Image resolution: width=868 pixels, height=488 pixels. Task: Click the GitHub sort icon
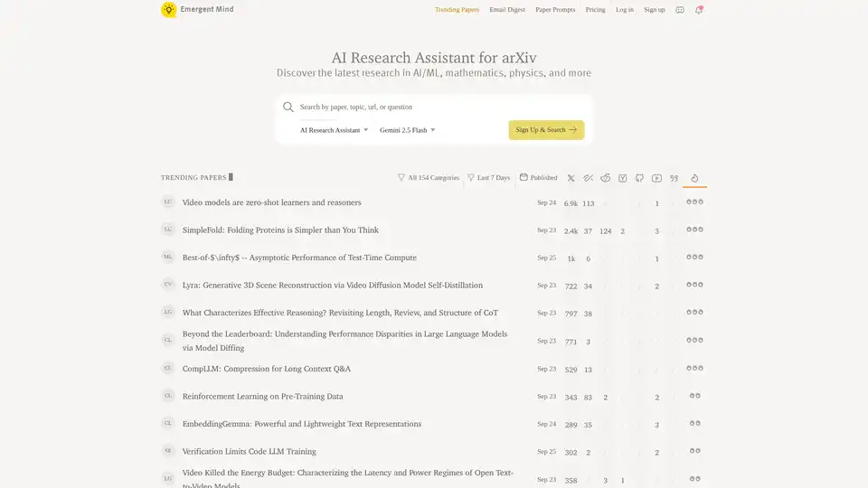pyautogui.click(x=639, y=178)
